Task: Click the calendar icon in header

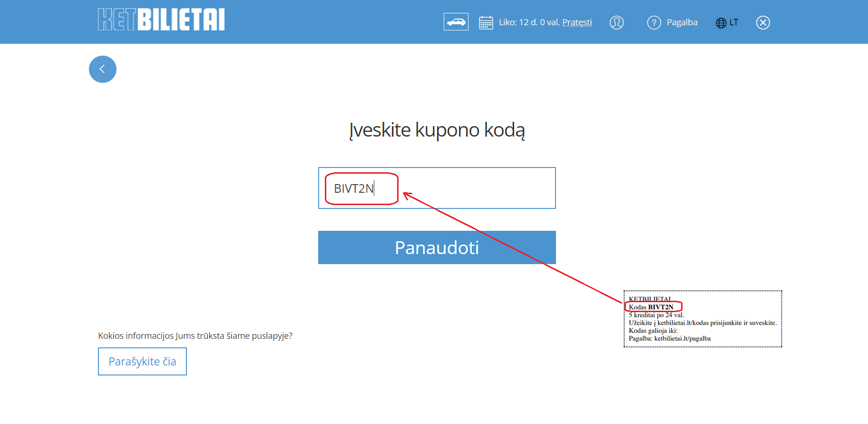Action: point(486,22)
